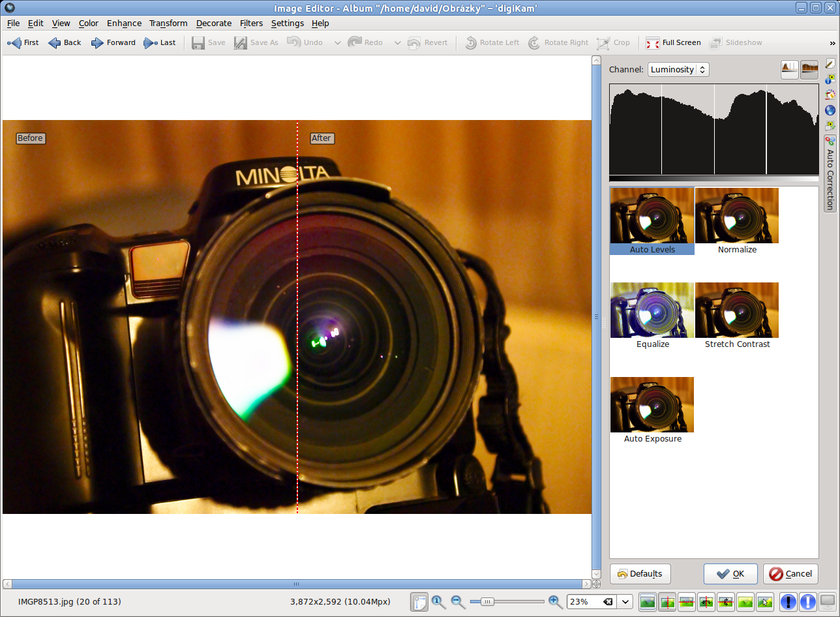Image resolution: width=840 pixels, height=617 pixels.
Task: Select horizontal split preview mode
Action: click(x=687, y=601)
